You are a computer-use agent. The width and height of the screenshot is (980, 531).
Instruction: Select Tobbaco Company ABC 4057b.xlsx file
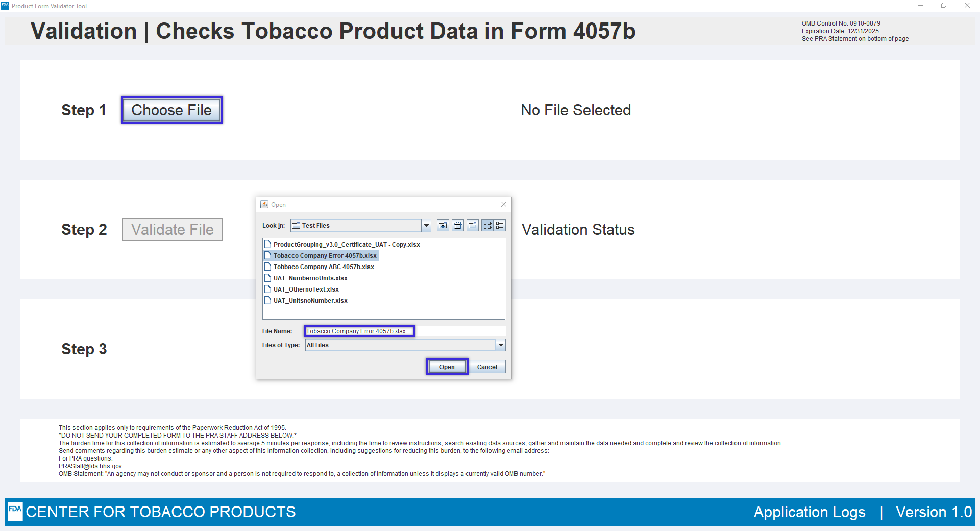tap(324, 267)
